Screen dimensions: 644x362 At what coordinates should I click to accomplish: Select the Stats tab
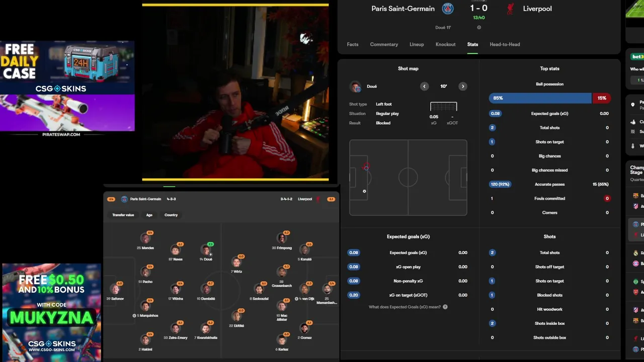[472, 44]
